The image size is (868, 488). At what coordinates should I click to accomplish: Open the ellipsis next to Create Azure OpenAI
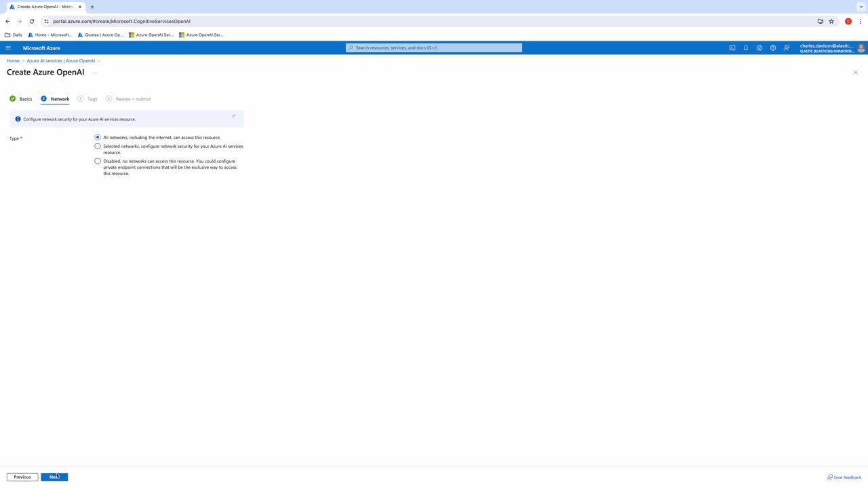[x=95, y=73]
